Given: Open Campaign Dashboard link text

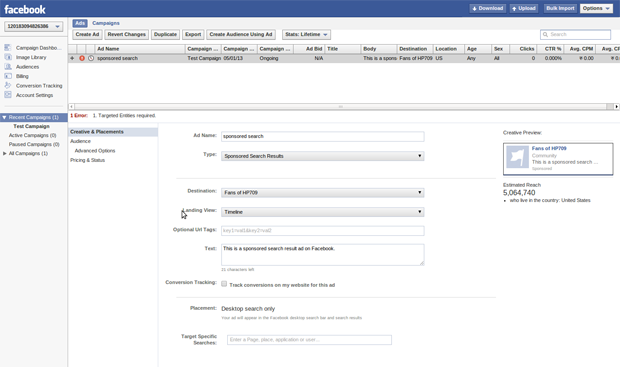Looking at the screenshot, I should coord(39,48).
